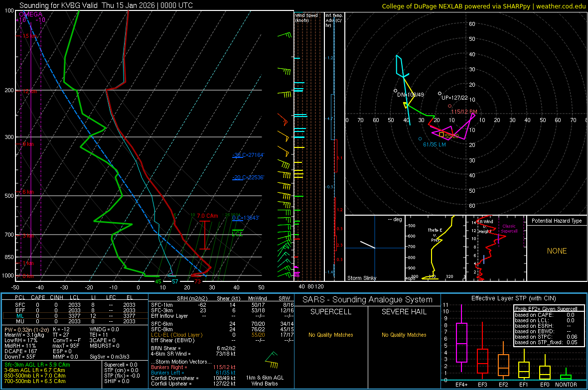Click the white Storm Slinky line
588x390 pixels.
[x=368, y=245]
